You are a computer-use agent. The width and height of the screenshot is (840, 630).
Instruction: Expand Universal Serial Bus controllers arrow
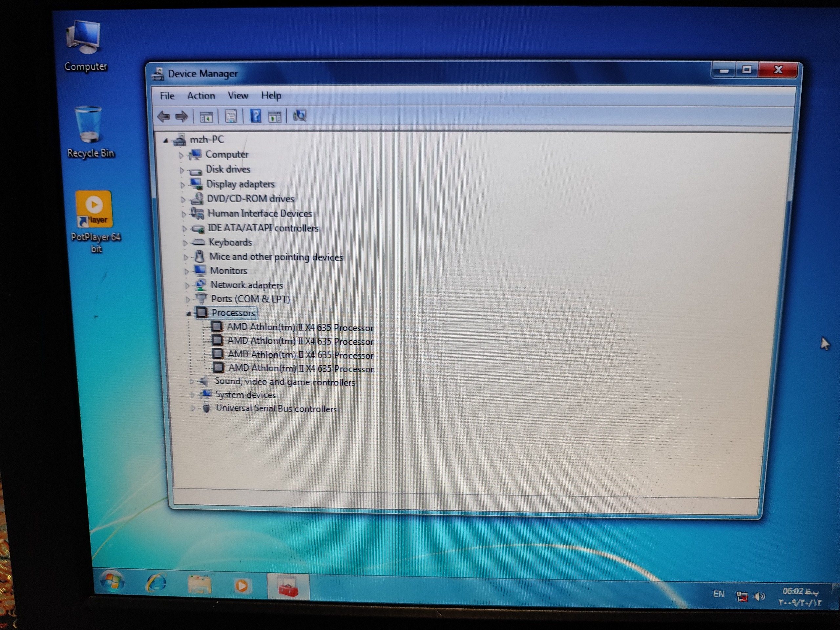[x=193, y=409]
